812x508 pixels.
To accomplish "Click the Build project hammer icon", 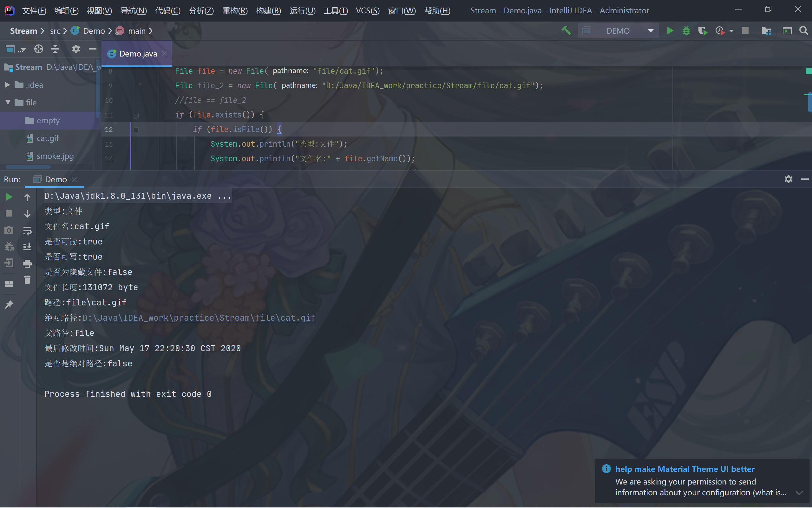I will [566, 30].
